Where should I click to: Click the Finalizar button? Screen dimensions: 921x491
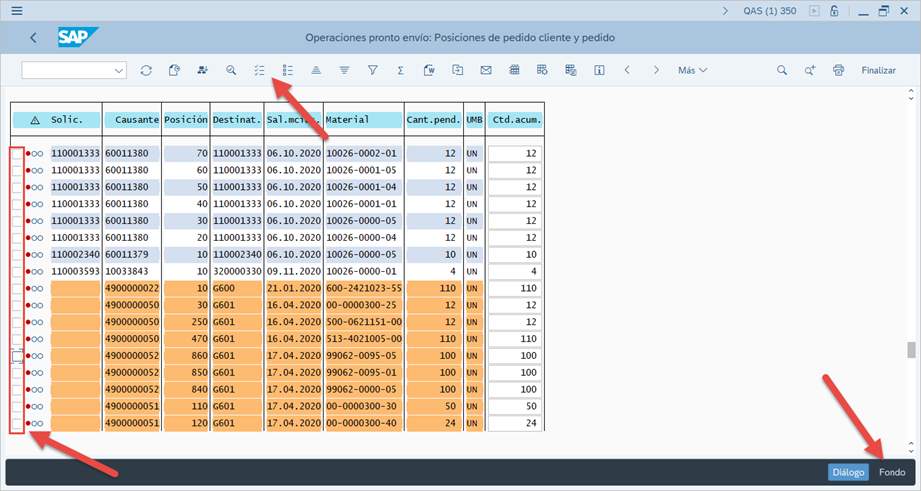coord(878,71)
